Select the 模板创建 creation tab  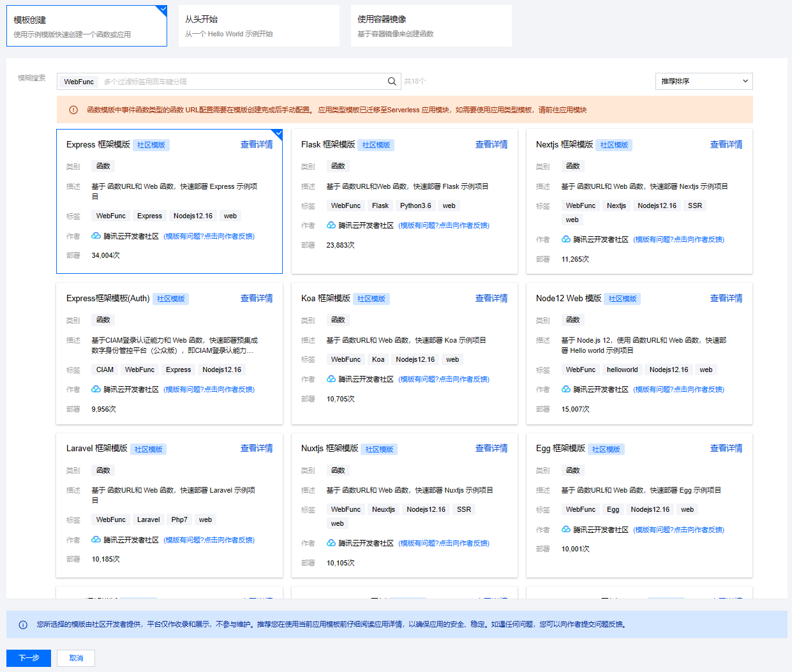click(87, 26)
